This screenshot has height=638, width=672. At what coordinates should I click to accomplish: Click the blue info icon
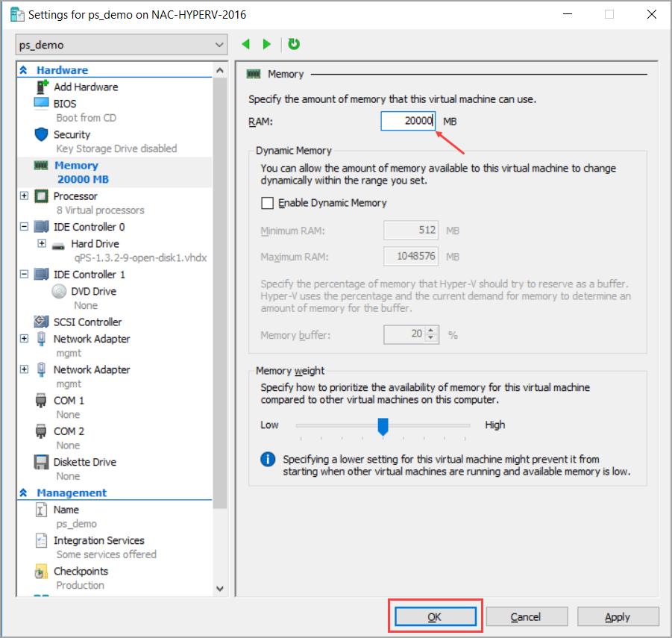[268, 459]
